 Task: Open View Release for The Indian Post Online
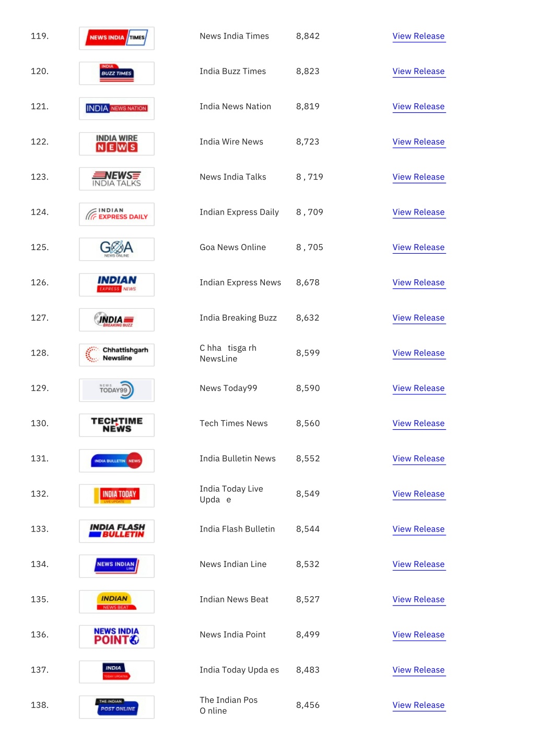pos(418,705)
